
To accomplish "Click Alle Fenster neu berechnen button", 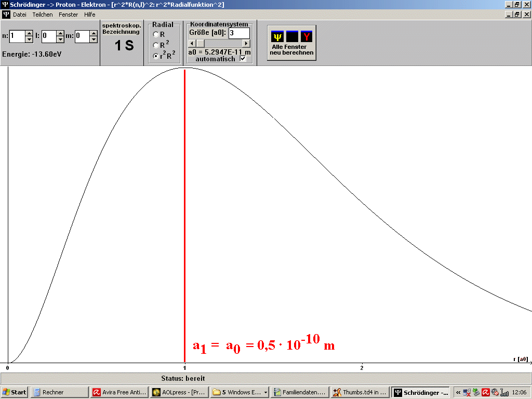I will coord(291,43).
